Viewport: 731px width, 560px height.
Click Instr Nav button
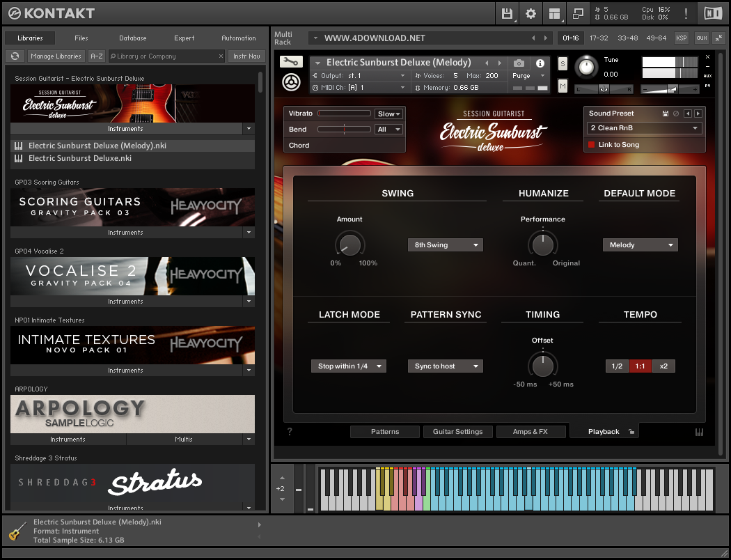[x=246, y=56]
